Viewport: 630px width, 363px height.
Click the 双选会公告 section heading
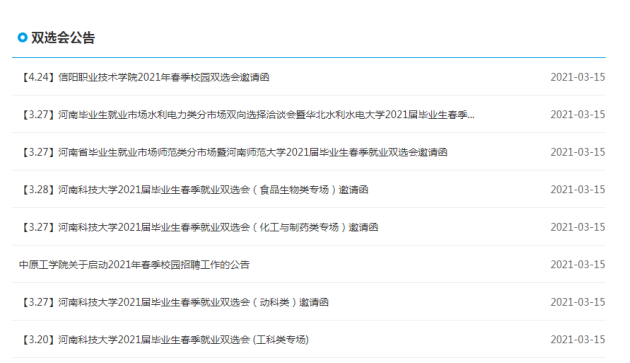(x=63, y=38)
